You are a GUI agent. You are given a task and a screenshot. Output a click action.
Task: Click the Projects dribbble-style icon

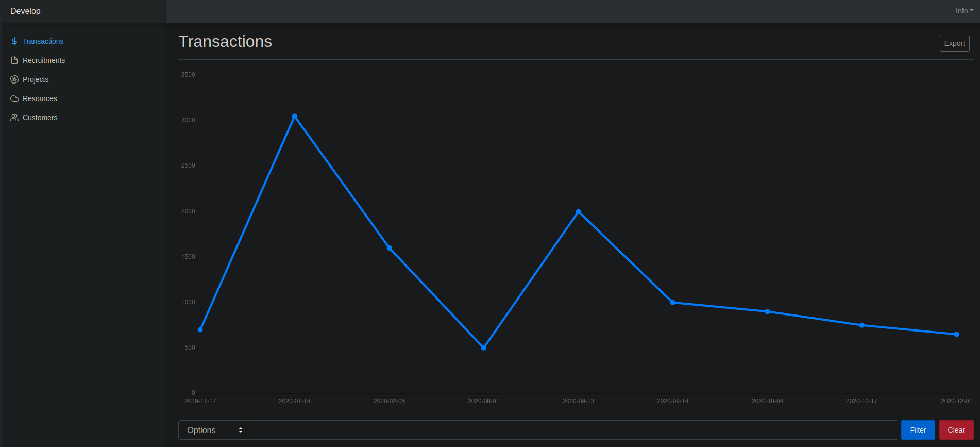(14, 79)
